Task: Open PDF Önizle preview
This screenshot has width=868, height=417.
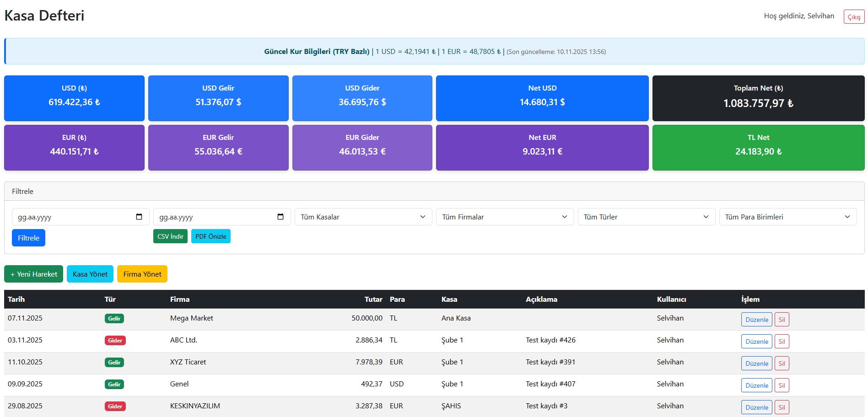Action: [210, 236]
